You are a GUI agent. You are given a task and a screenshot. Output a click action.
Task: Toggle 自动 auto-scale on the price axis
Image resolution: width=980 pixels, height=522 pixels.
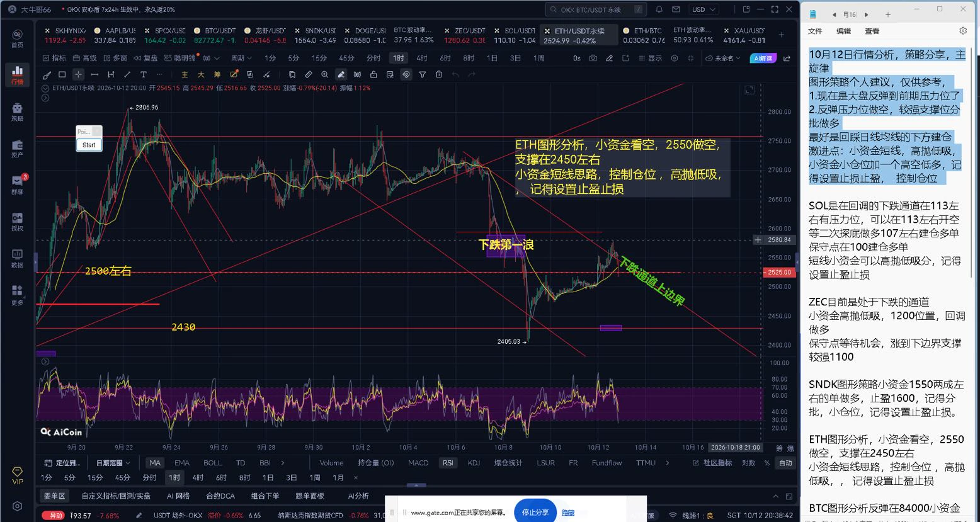(x=785, y=463)
